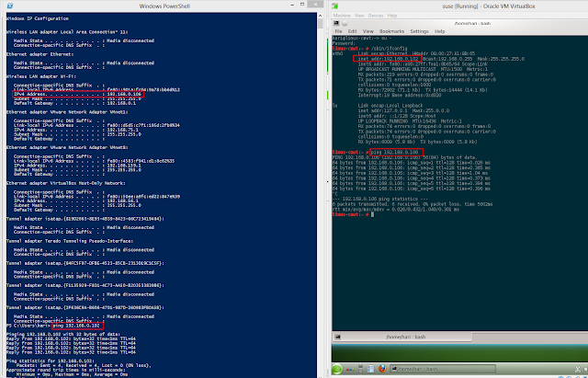Click the round pin button on the Konsole title bar

[x=344, y=23]
